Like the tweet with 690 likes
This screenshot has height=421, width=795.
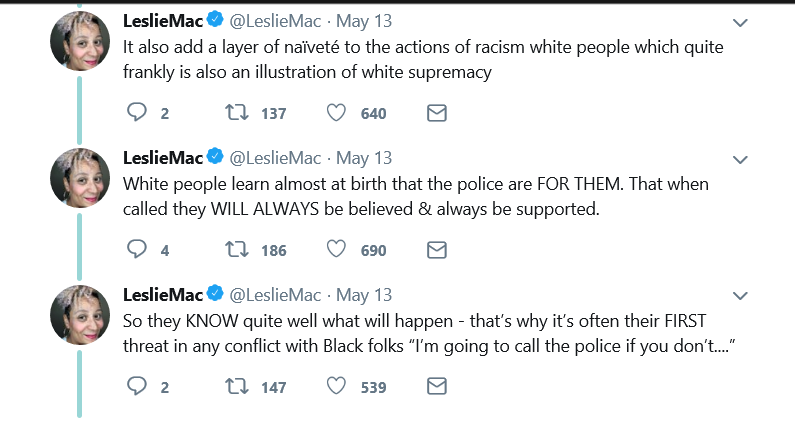tap(337, 250)
